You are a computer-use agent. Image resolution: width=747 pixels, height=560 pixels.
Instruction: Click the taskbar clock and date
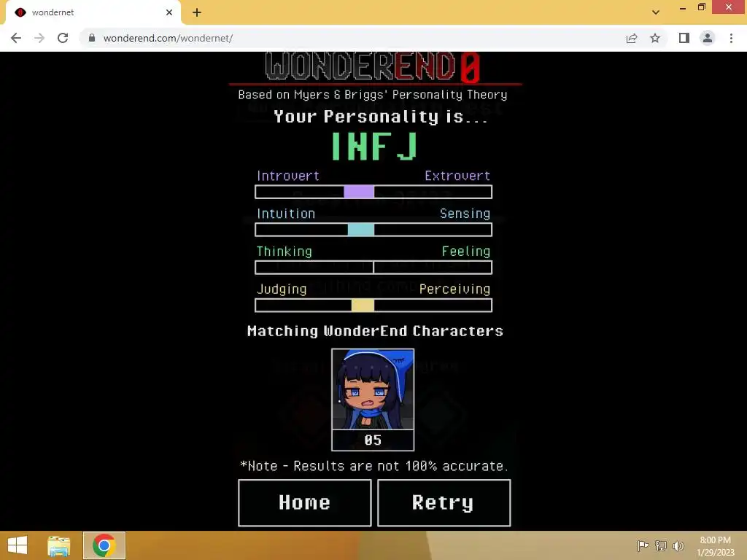(715, 545)
